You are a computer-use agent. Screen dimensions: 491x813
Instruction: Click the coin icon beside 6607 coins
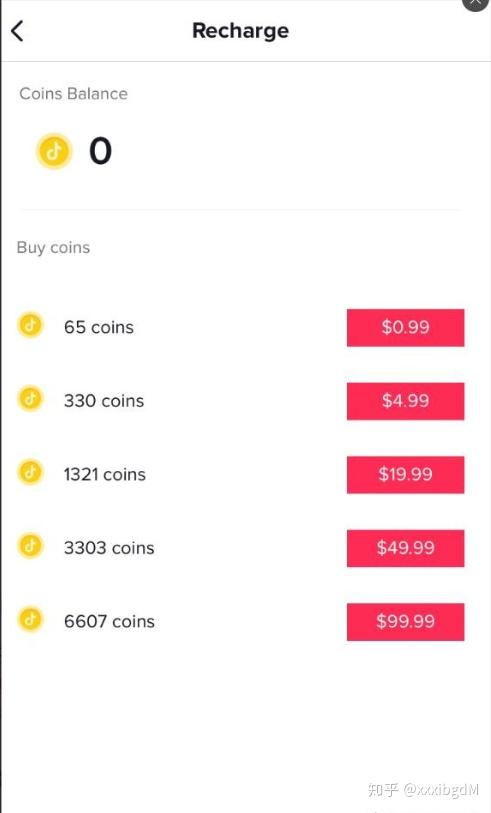click(x=31, y=620)
